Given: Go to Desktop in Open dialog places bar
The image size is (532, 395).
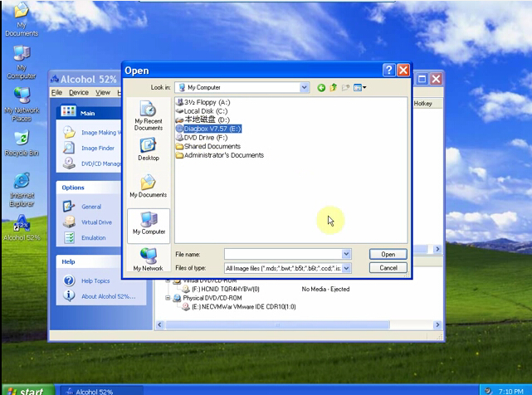Looking at the screenshot, I should (149, 149).
